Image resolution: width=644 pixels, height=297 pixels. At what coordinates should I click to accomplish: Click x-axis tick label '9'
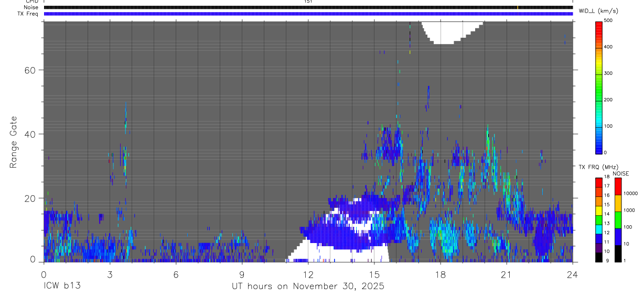tap(242, 274)
